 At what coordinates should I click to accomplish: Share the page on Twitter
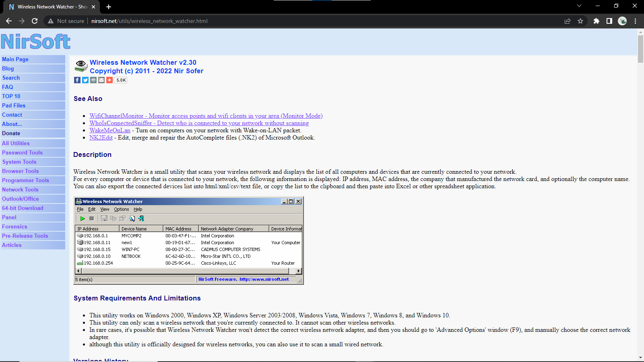[85, 80]
